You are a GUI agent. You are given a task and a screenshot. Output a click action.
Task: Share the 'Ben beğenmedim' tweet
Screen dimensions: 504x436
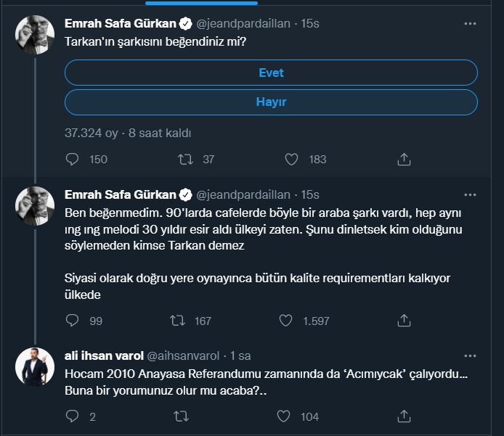405,320
